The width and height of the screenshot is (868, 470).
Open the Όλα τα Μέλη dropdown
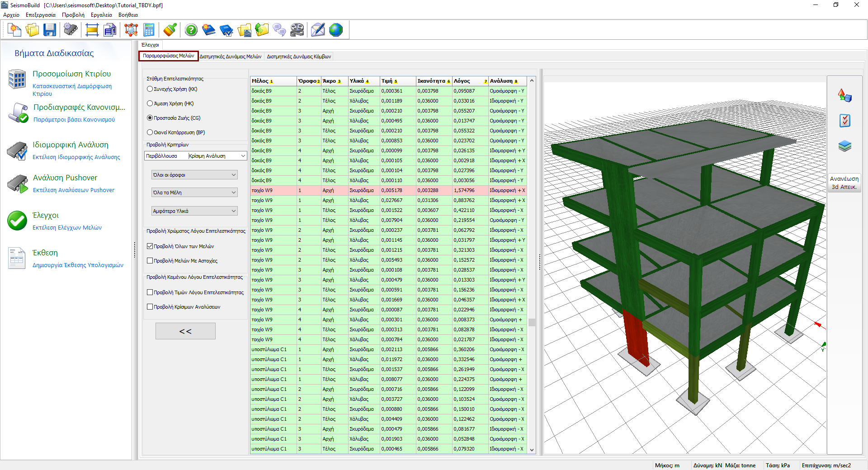click(194, 193)
